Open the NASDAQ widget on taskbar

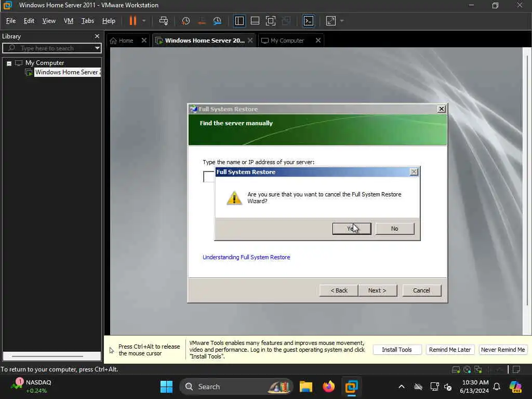click(31, 387)
